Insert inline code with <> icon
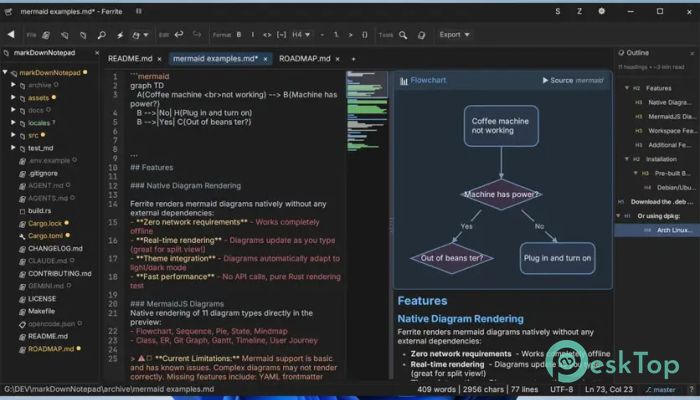 pyautogui.click(x=267, y=34)
